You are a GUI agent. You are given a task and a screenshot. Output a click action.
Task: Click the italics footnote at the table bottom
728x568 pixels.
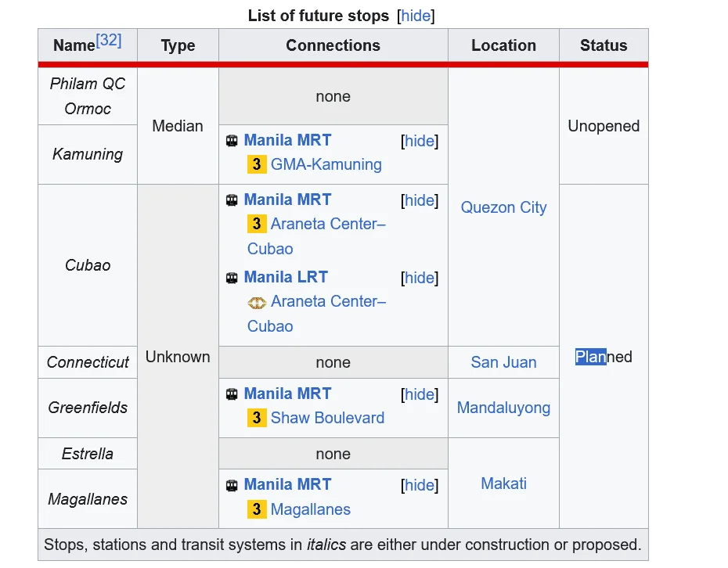tap(343, 545)
